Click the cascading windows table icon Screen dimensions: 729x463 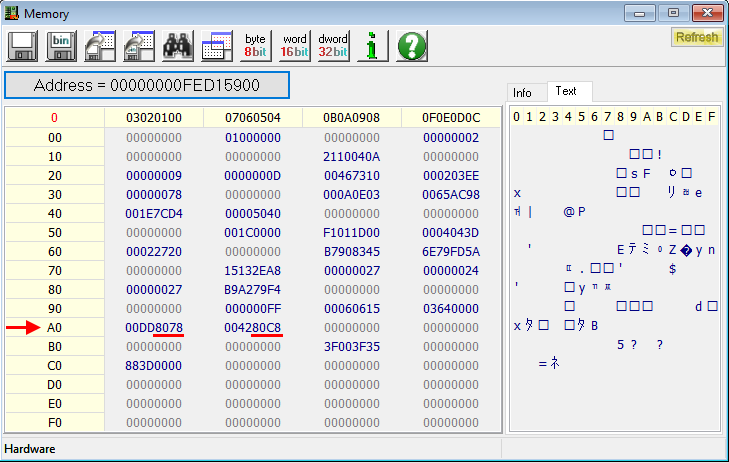(217, 45)
